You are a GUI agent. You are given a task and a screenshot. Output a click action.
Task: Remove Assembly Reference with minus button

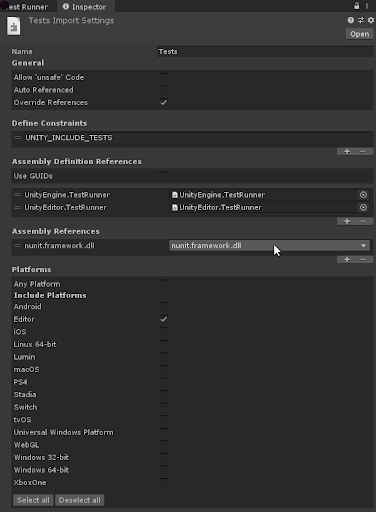[363, 260]
